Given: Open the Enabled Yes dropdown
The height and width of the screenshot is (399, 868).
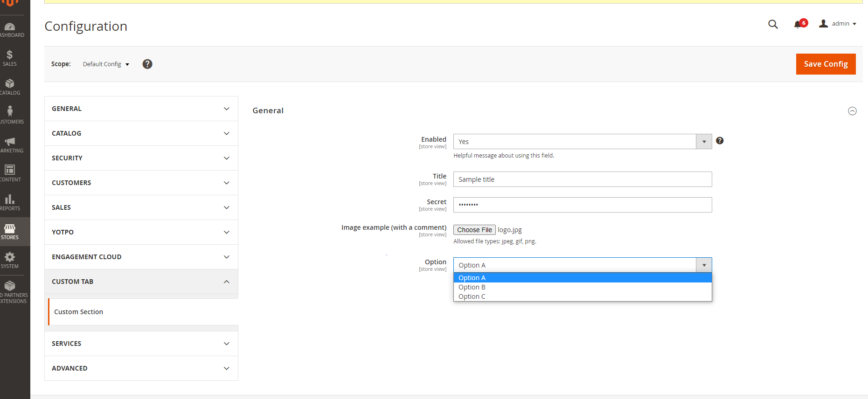Looking at the screenshot, I should click(x=583, y=142).
